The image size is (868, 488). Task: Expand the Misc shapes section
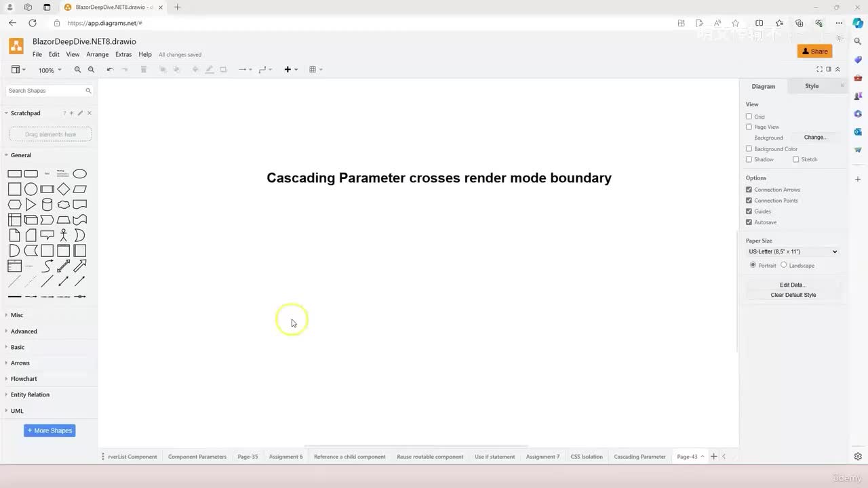17,315
